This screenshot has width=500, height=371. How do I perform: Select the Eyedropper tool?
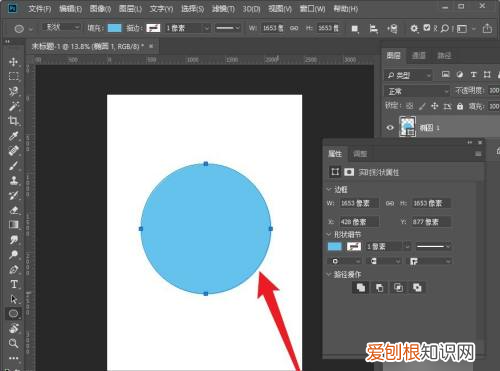coord(13,136)
